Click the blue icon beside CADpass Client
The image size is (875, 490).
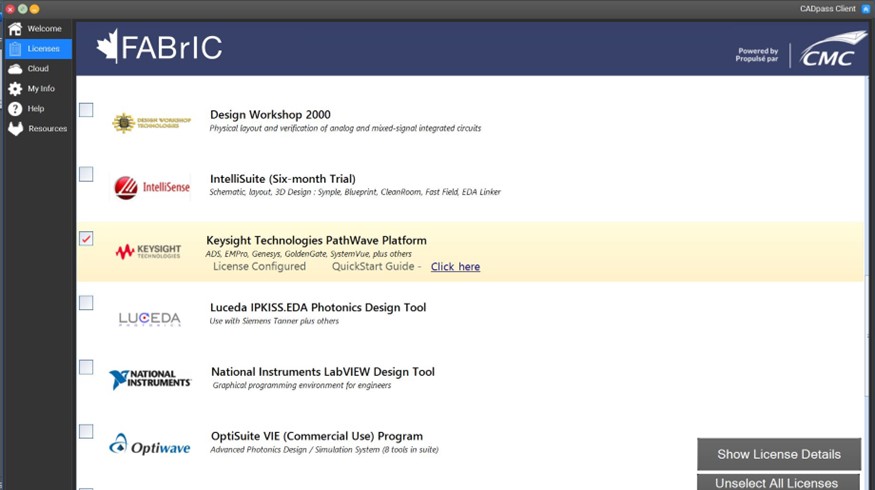coord(866,9)
